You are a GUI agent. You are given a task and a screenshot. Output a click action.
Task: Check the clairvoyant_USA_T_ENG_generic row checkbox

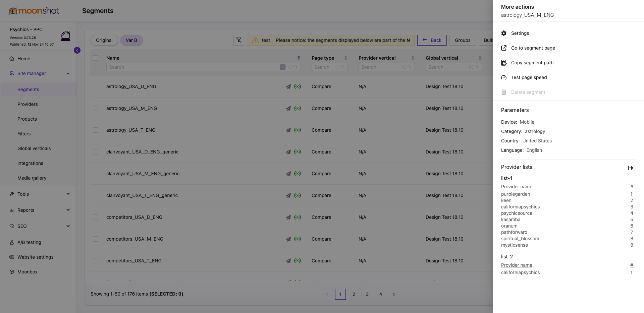96,195
